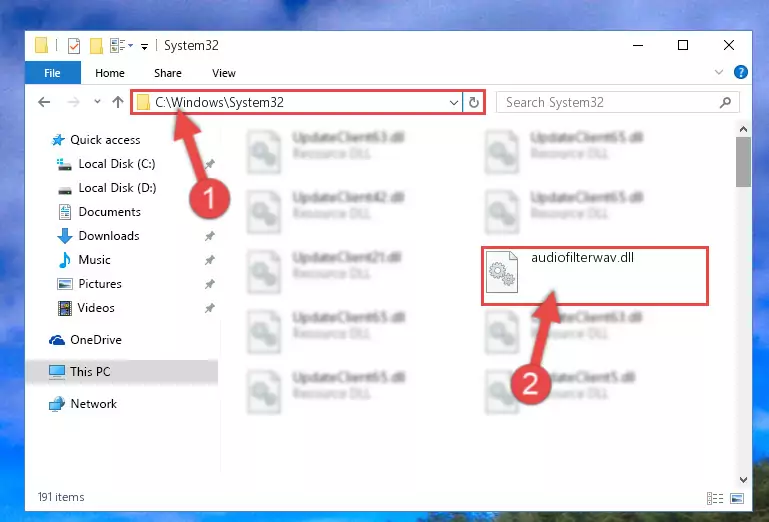Screen dimensions: 769x522
Task: Open Quick access in navigation pane
Action: tap(96, 140)
